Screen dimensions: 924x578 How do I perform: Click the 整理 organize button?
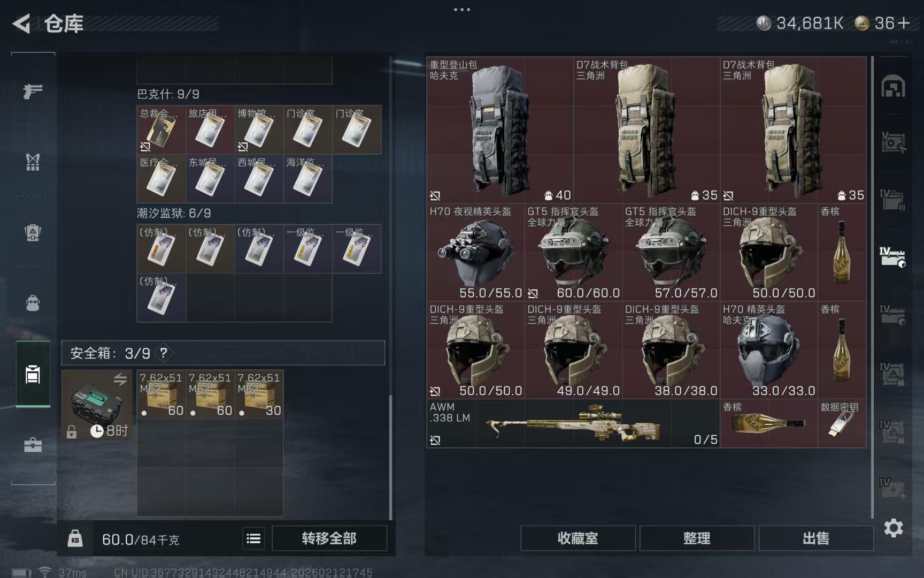coord(697,538)
